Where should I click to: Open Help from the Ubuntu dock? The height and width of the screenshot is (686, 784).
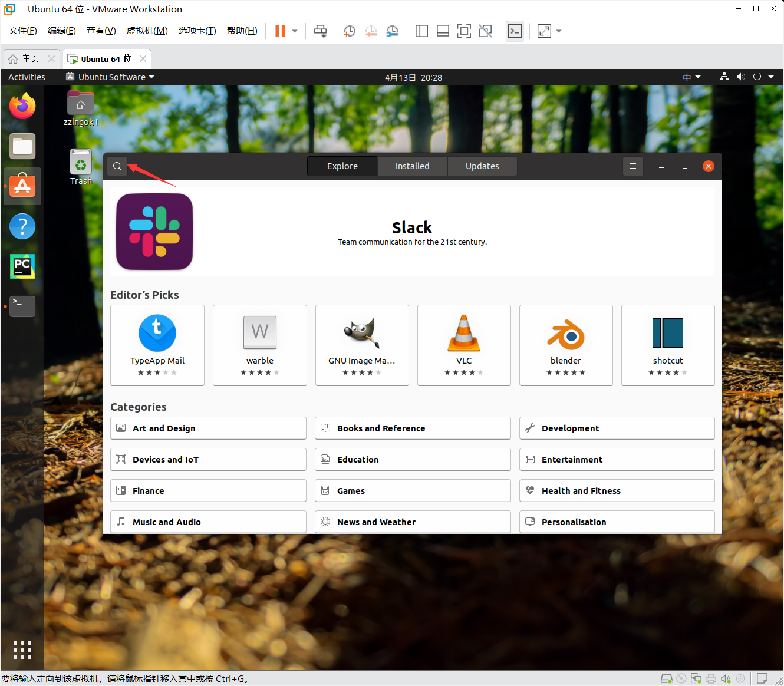tap(22, 226)
